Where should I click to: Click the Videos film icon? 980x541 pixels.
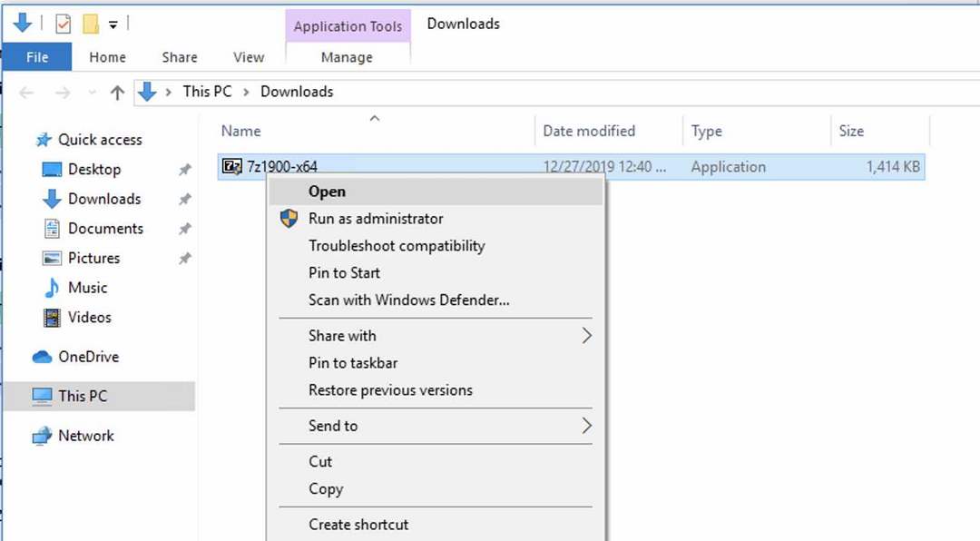click(x=52, y=318)
